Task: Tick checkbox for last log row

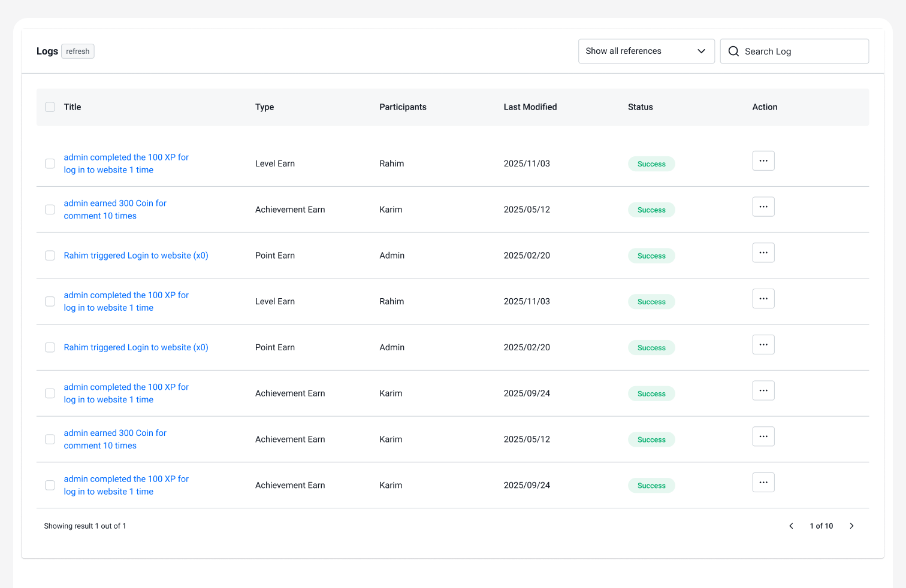Action: [50, 486]
